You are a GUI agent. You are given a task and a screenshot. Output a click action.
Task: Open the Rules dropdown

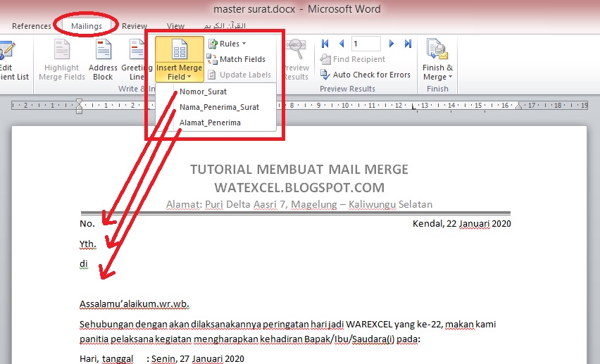[227, 44]
